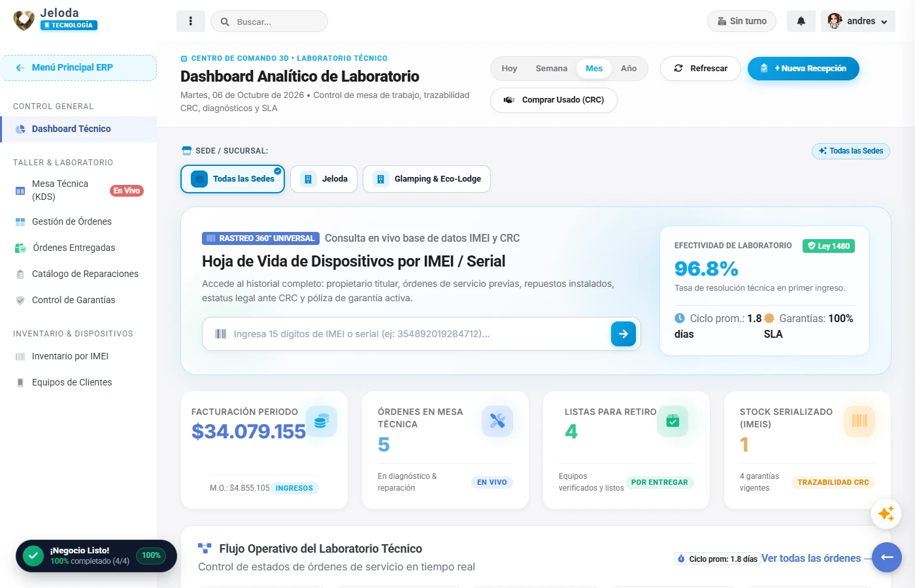
Task: Select the Hoy period filter
Action: tap(509, 69)
